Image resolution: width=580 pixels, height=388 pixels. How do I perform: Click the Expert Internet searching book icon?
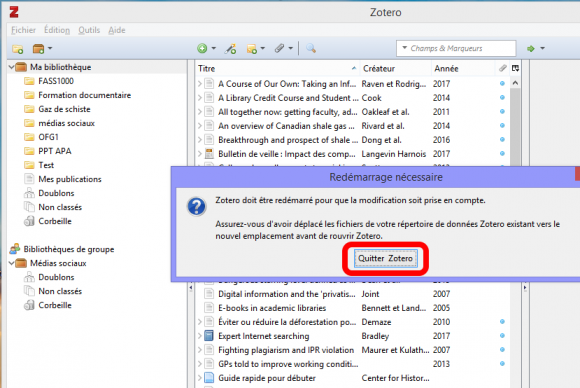click(x=209, y=336)
